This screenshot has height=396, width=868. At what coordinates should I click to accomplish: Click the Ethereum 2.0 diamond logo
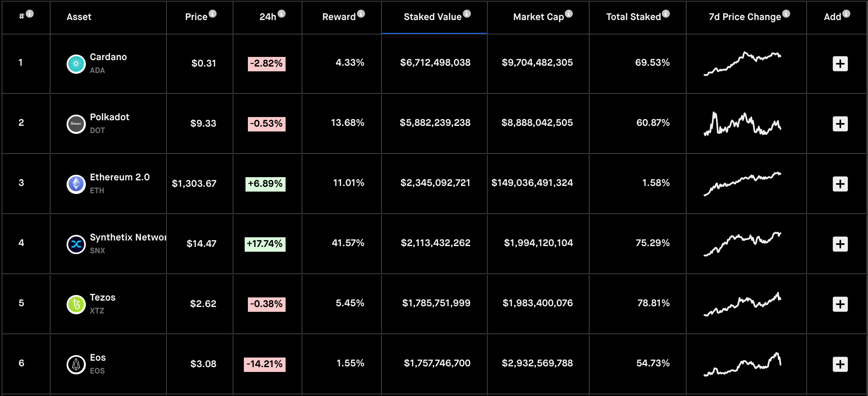pos(76,184)
